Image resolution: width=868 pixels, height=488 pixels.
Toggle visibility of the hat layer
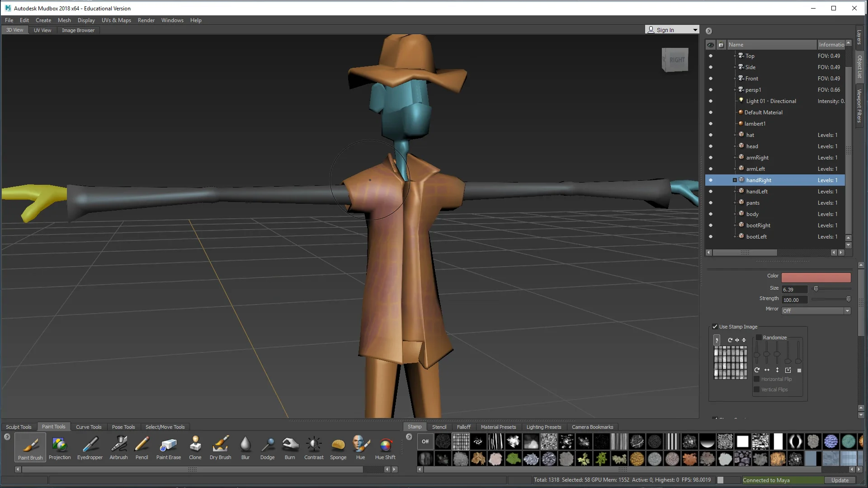coord(711,135)
